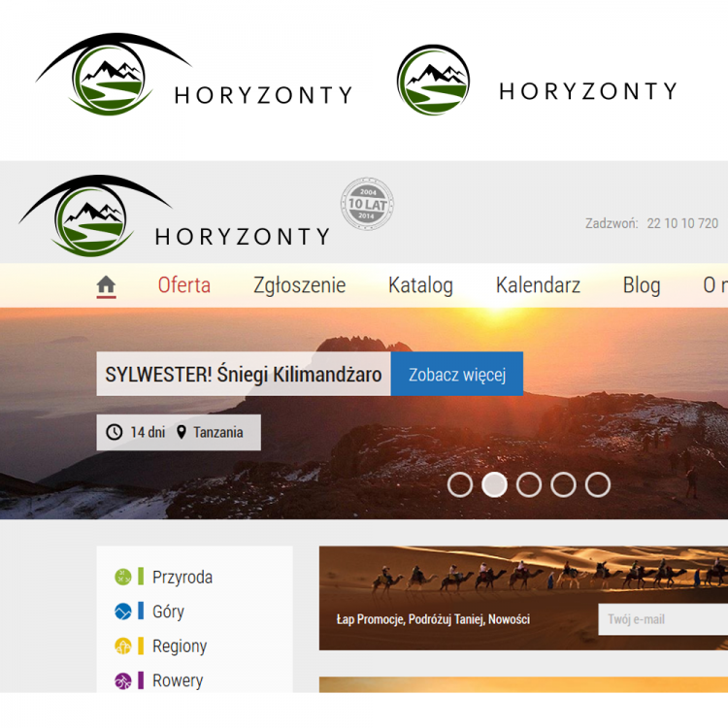Click the Zobacz więcej button
The height and width of the screenshot is (728, 728).
(x=457, y=375)
